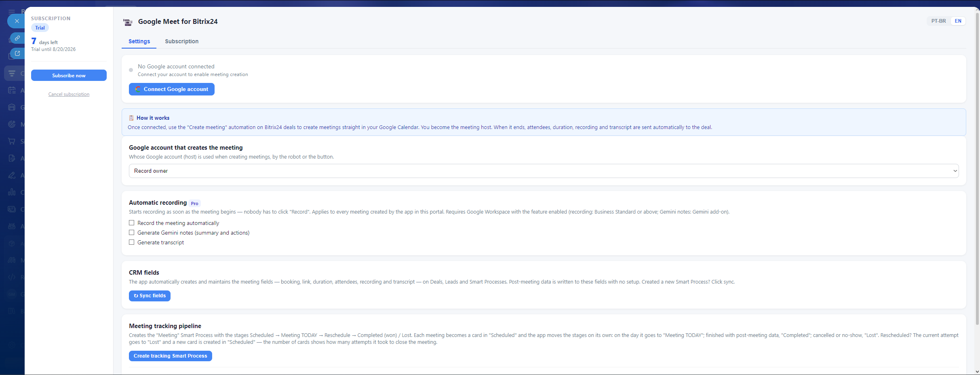Copy link using the chain icon
Image resolution: width=980 pixels, height=375 pixels.
pyautogui.click(x=17, y=38)
